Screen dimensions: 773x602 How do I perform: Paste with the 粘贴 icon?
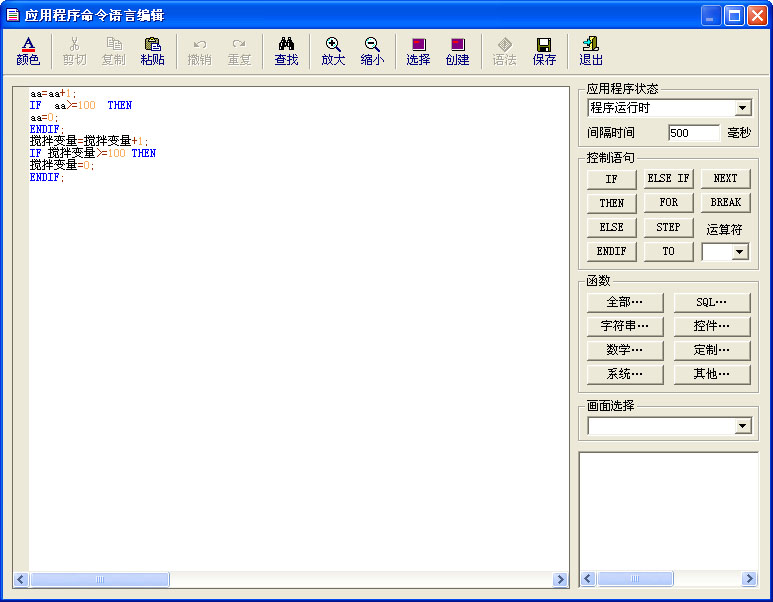pos(152,51)
